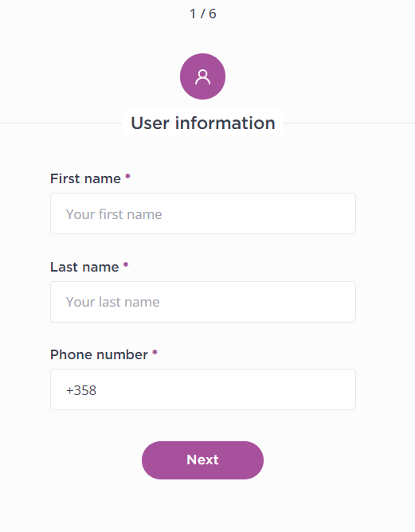Click the required asterisk beside First name
415x532 pixels.
[x=127, y=177]
